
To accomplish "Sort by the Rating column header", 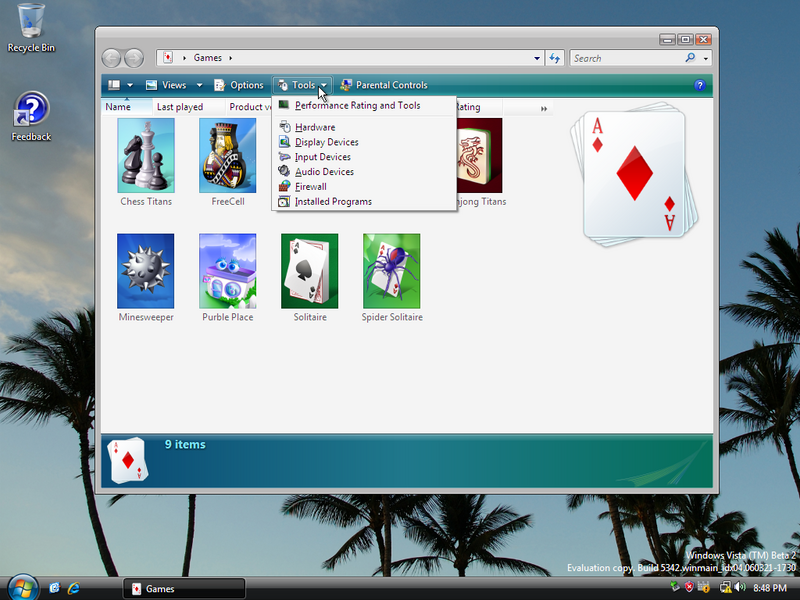I will (x=479, y=107).
